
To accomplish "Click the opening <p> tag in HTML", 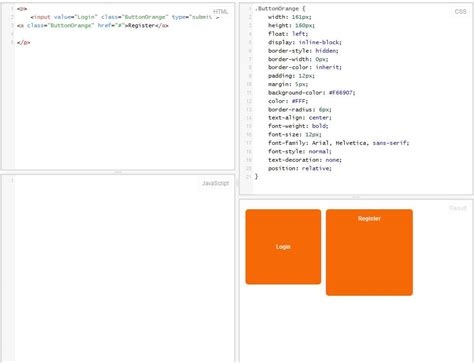I will click(x=22, y=9).
